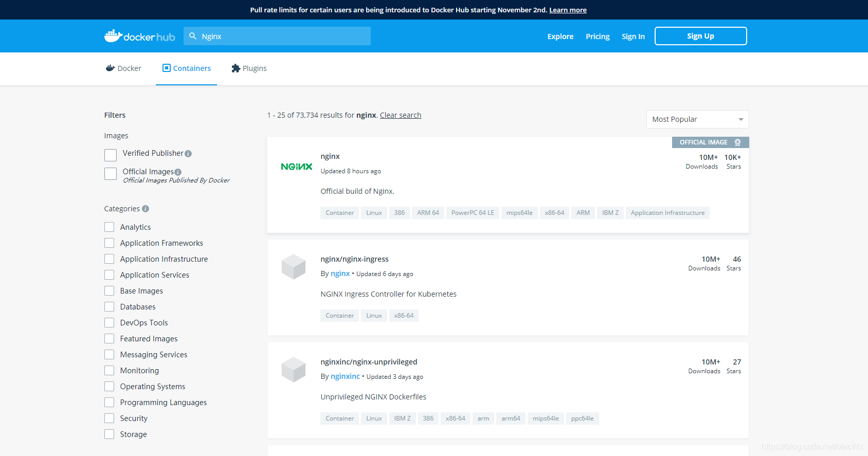Enable the Official Images filter checkbox
This screenshot has height=456, width=868.
111,174
